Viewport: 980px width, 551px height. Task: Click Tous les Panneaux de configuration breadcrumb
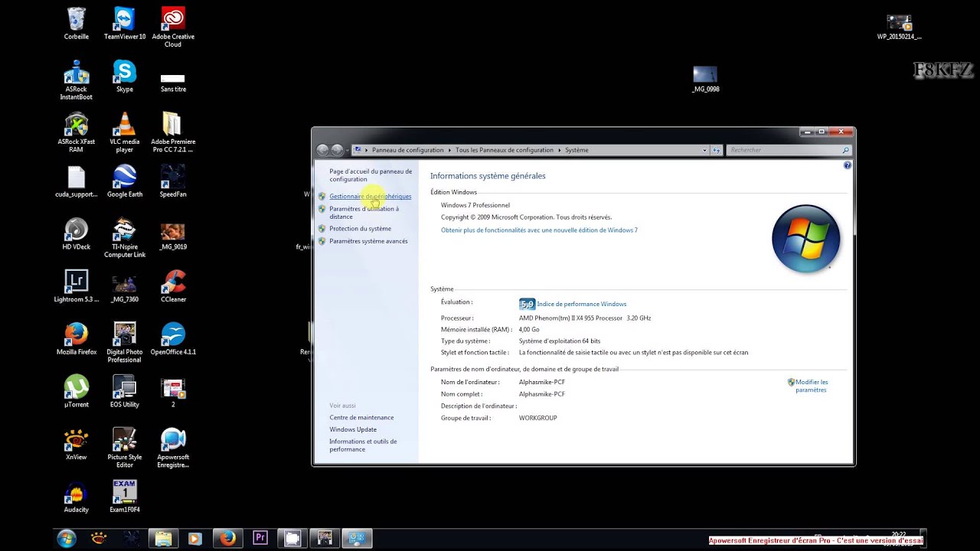[x=505, y=150]
